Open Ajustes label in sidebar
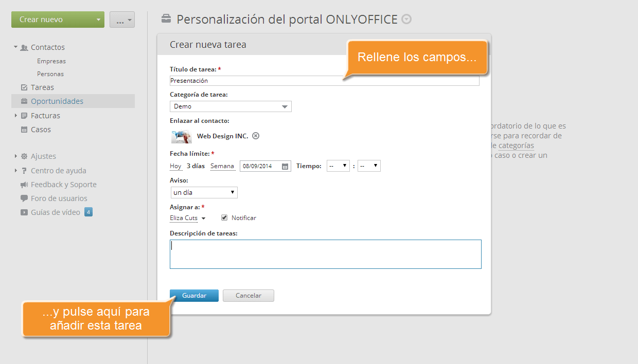 (43, 156)
